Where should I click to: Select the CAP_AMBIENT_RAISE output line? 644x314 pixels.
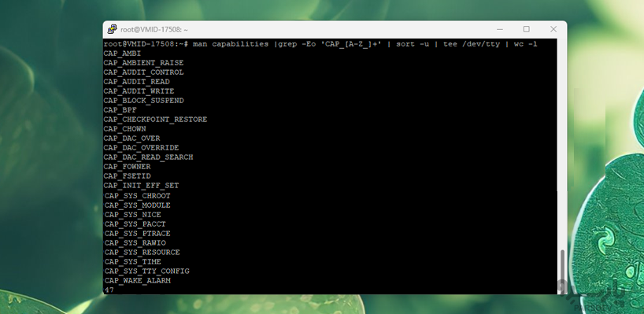click(143, 63)
